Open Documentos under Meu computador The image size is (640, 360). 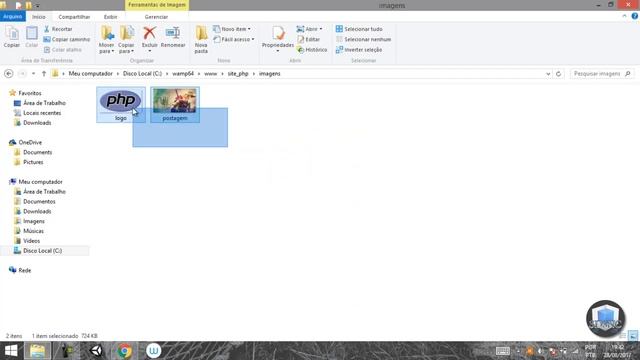pos(39,201)
